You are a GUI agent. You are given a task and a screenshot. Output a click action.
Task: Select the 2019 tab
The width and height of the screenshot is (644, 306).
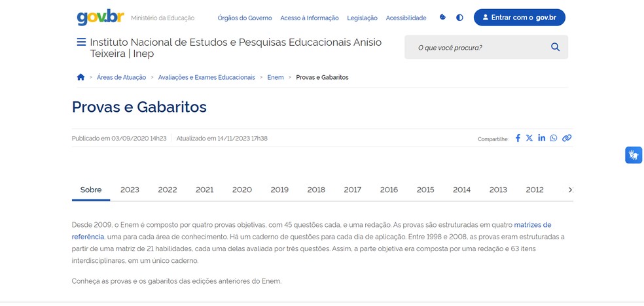(x=279, y=190)
